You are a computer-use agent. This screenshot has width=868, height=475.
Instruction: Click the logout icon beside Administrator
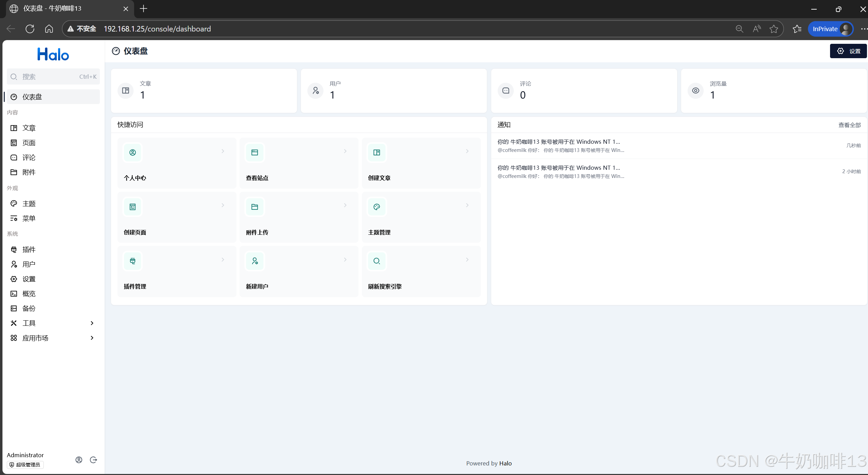(x=93, y=460)
